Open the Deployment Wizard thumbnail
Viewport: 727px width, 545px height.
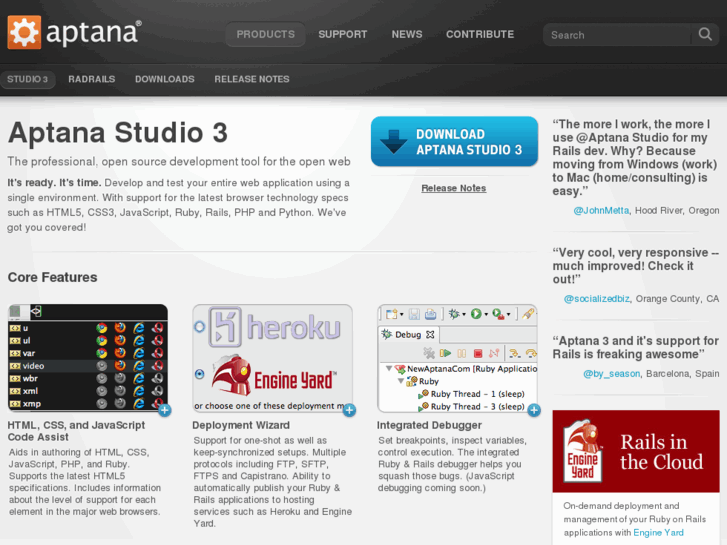pyautogui.click(x=273, y=358)
